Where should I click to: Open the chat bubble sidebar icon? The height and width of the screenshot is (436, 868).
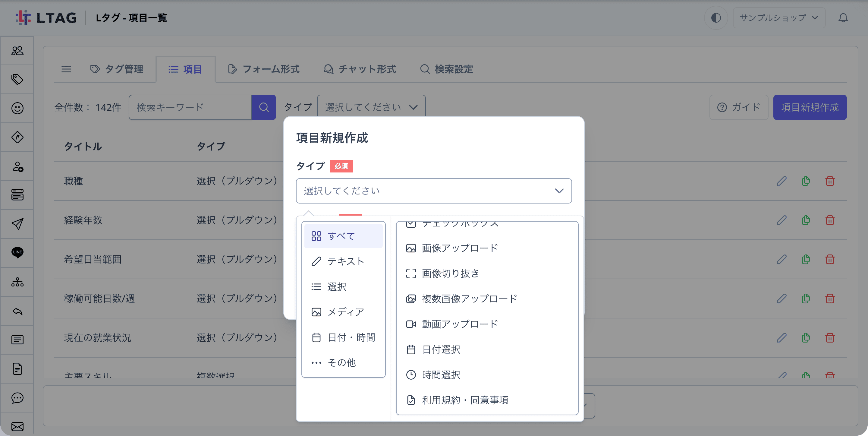(17, 398)
